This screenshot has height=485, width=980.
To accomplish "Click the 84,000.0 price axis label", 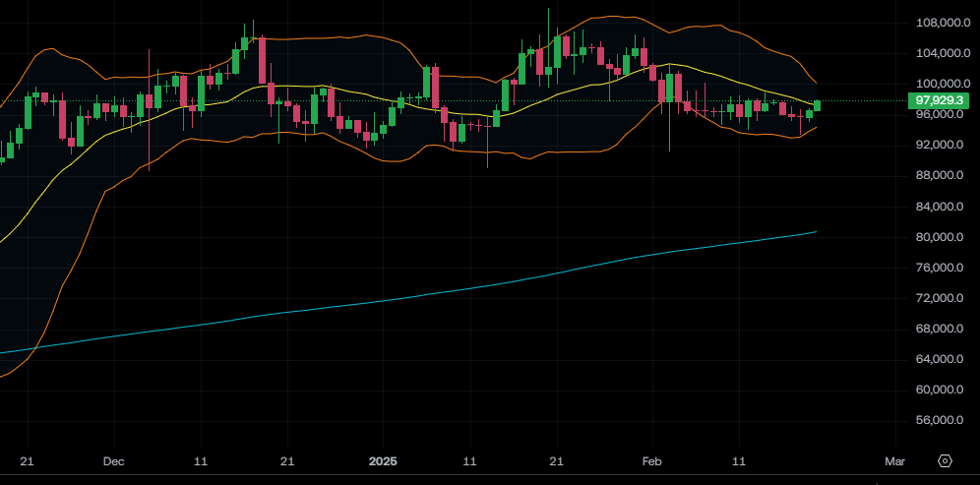I will (x=940, y=207).
